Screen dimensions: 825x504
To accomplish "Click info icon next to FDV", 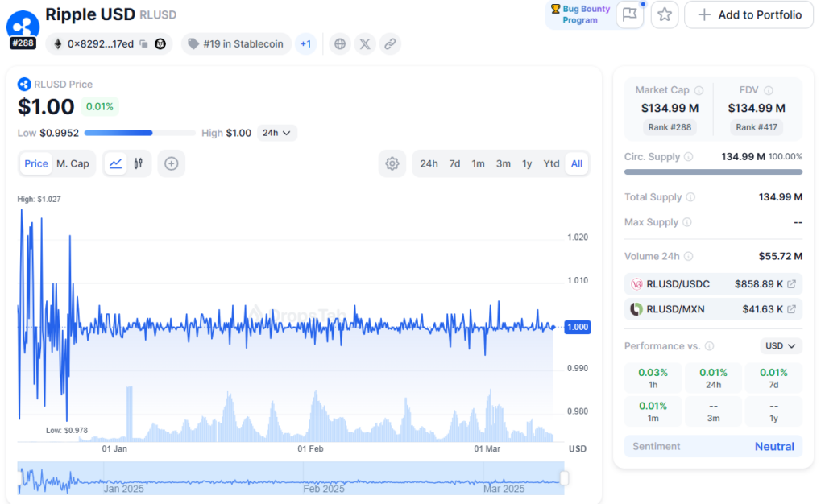I will [768, 90].
